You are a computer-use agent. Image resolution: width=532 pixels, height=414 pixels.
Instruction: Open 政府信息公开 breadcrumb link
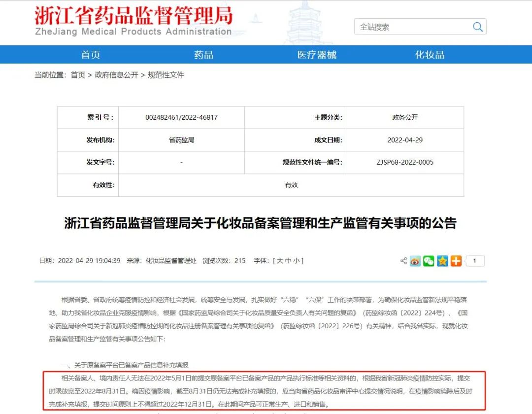(x=116, y=75)
